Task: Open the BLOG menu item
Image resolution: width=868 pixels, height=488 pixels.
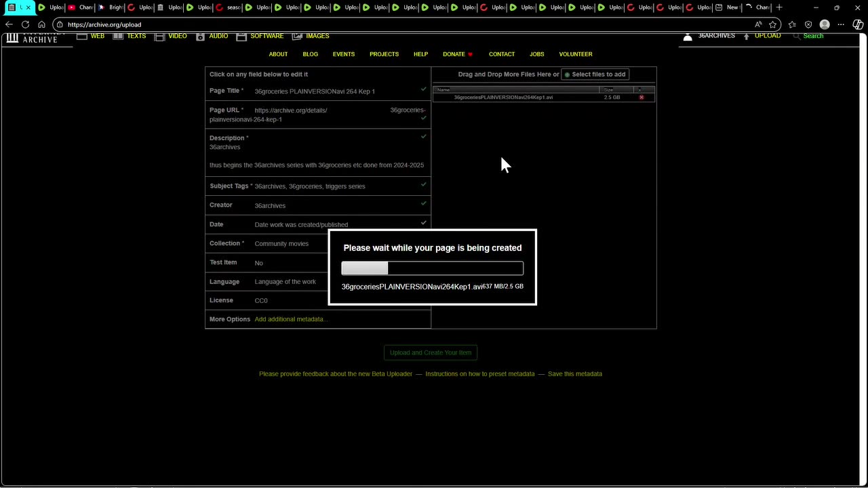Action: tap(310, 54)
